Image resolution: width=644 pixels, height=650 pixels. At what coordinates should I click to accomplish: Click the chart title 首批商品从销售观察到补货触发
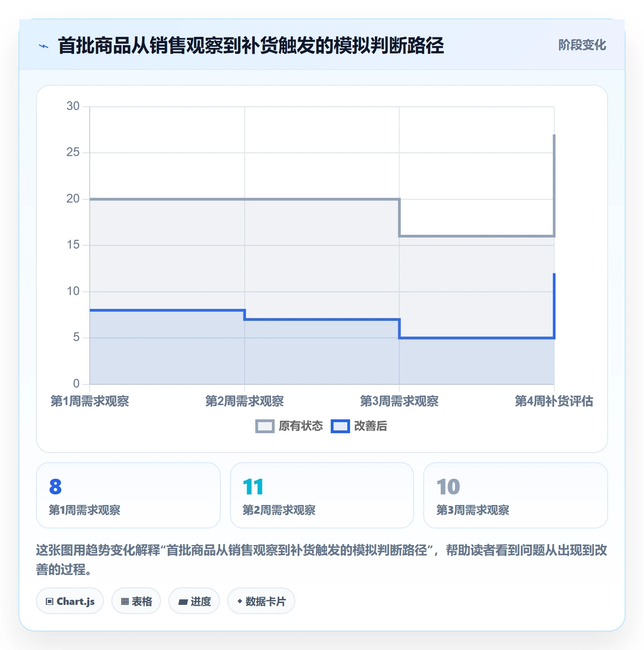tap(251, 46)
